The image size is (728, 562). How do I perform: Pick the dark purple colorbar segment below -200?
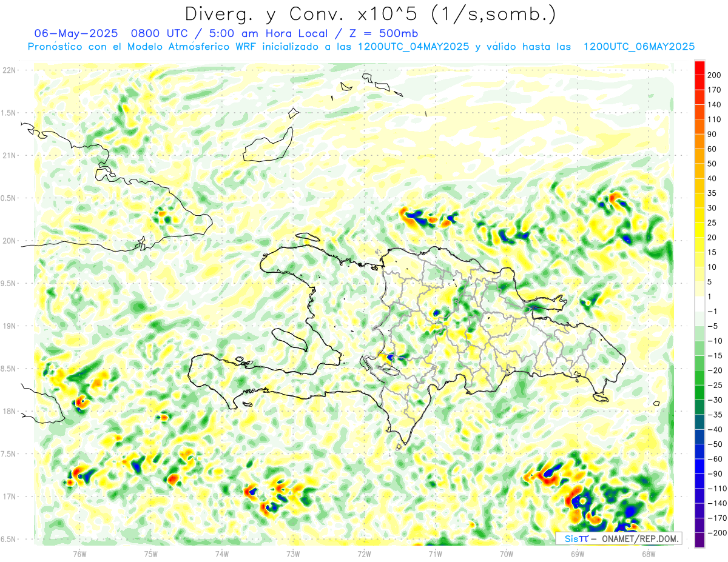[700, 540]
